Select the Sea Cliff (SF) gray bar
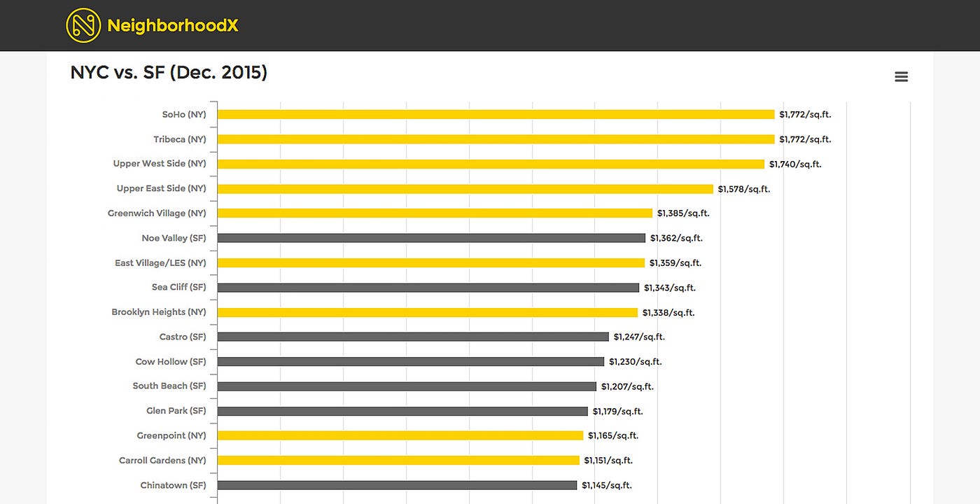Image resolution: width=980 pixels, height=504 pixels. (x=428, y=288)
